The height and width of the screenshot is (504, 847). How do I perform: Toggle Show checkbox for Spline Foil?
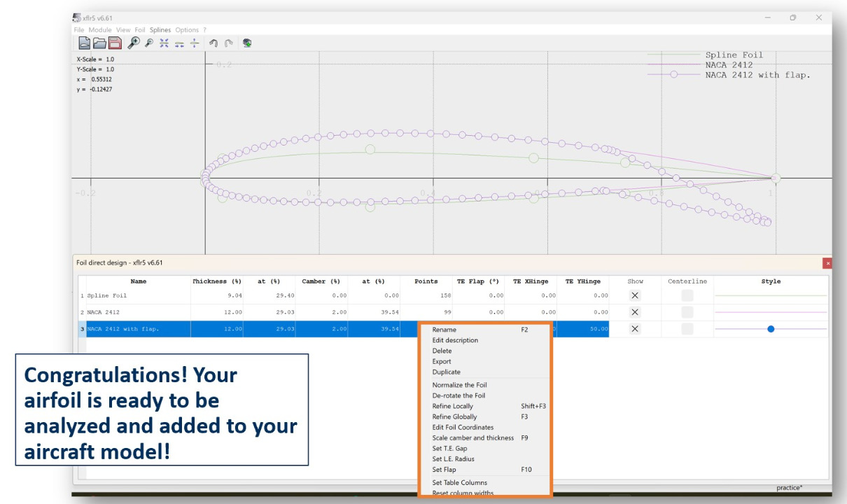635,295
